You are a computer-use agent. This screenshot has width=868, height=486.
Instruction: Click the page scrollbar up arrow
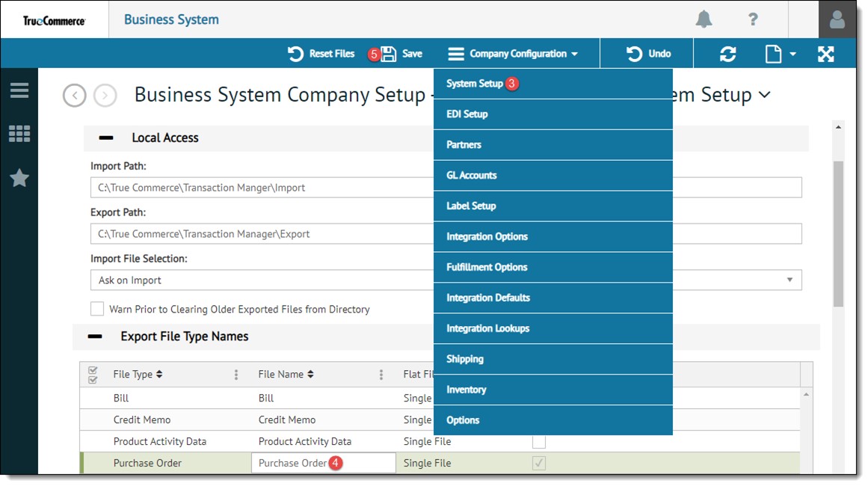[x=838, y=127]
